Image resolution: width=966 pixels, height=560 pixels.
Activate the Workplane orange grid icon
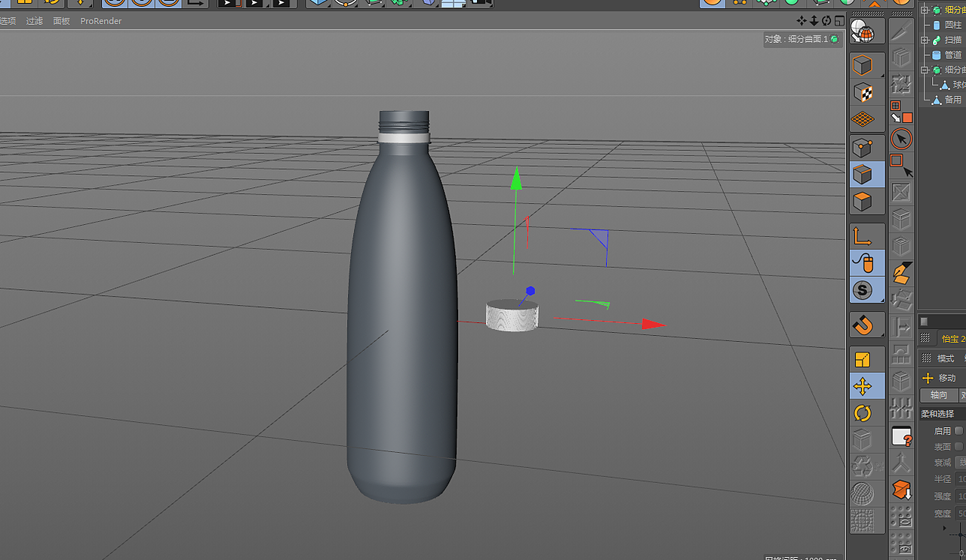coord(863,119)
